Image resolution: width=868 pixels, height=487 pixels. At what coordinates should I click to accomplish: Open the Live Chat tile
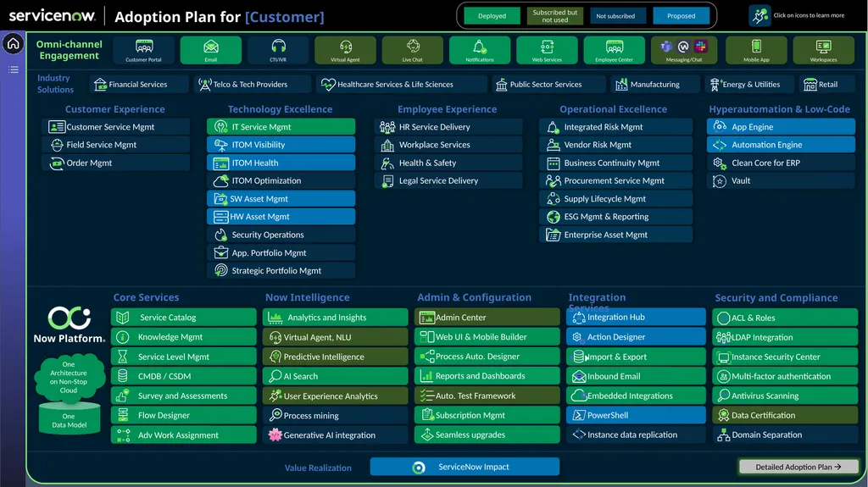click(x=413, y=50)
